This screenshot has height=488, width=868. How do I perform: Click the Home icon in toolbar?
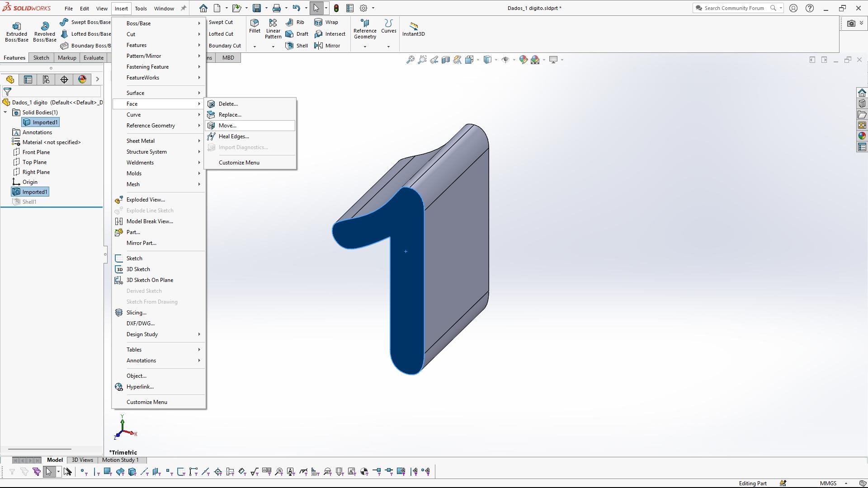pyautogui.click(x=203, y=8)
